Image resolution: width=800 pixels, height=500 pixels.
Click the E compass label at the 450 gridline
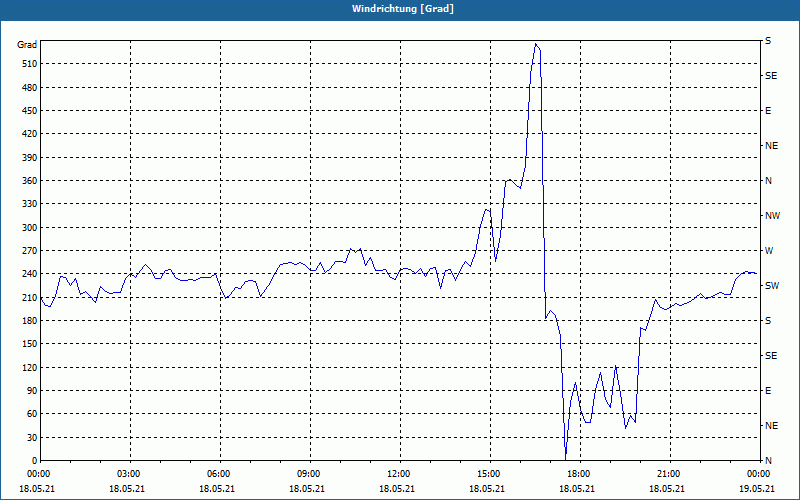coord(768,111)
